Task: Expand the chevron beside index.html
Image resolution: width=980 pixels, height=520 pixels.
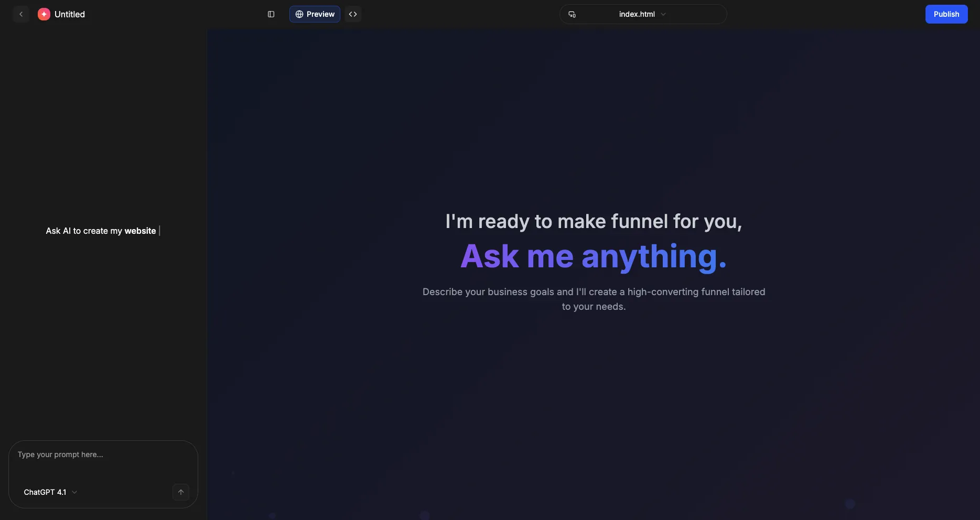Action: [663, 14]
